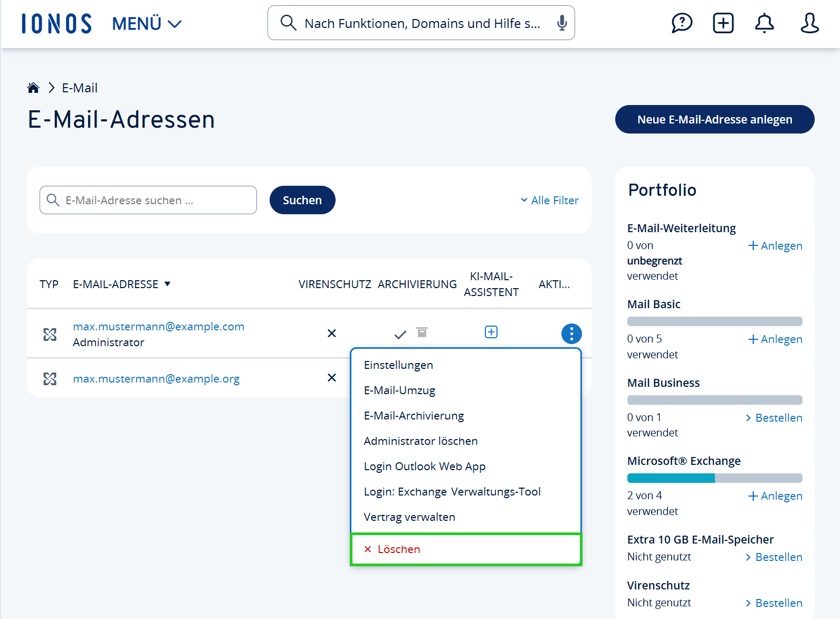The height and width of the screenshot is (619, 840).
Task: Click the archive box icon
Action: [x=422, y=332]
